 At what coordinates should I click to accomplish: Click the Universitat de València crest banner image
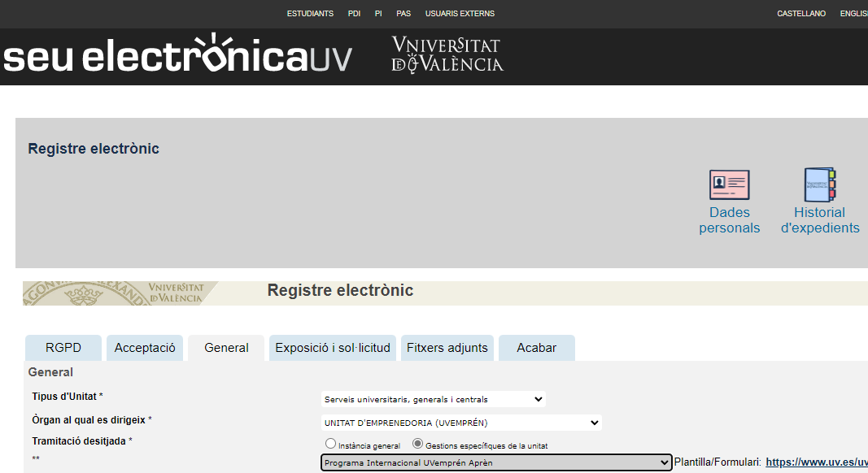120,293
